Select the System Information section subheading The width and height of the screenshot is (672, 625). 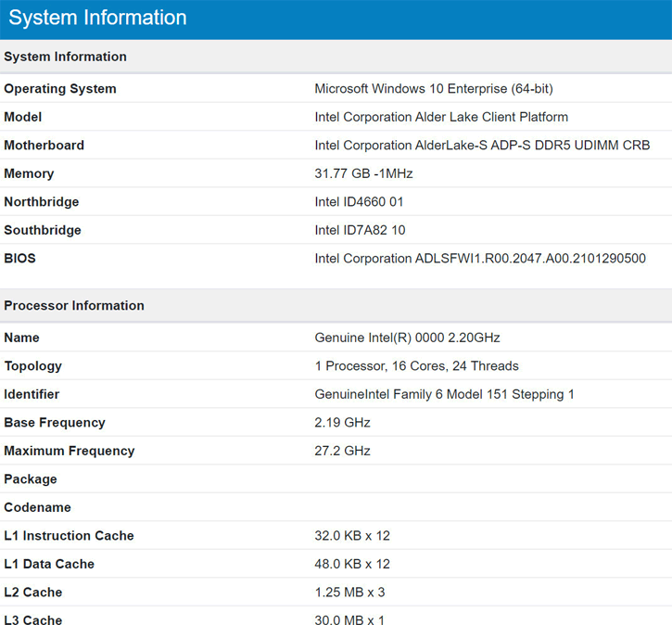coord(65,57)
